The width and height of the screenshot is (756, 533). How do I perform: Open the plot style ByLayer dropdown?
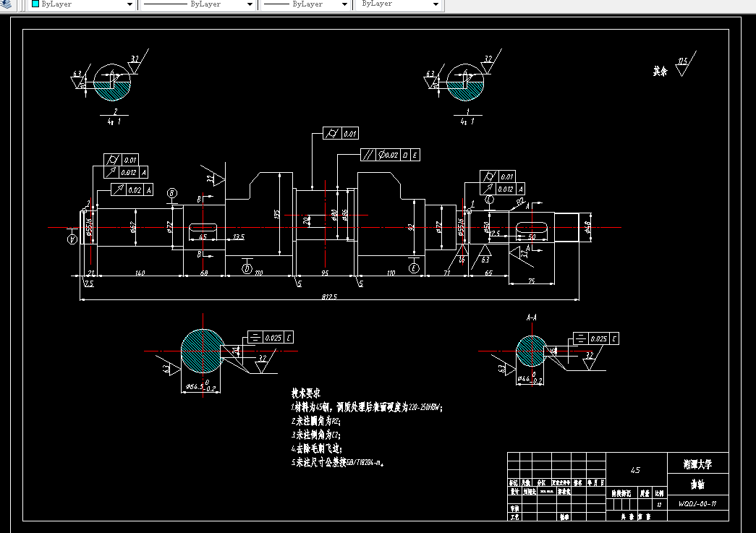click(398, 4)
